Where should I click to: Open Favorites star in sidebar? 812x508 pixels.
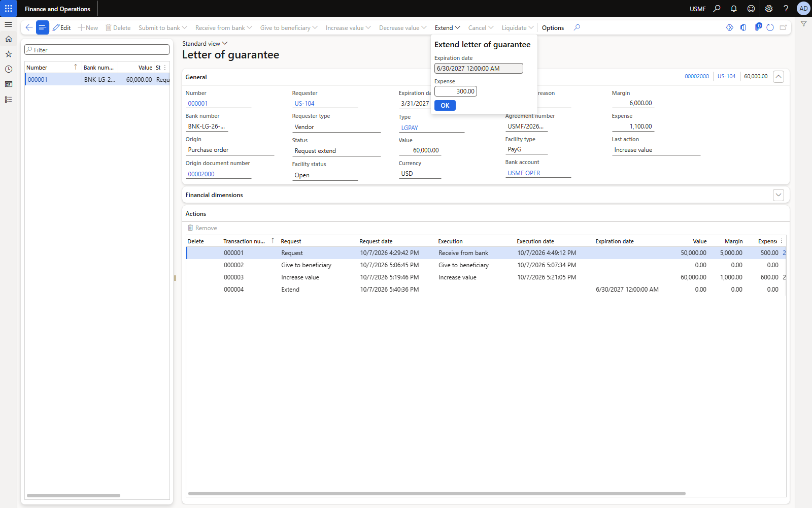pyautogui.click(x=9, y=54)
